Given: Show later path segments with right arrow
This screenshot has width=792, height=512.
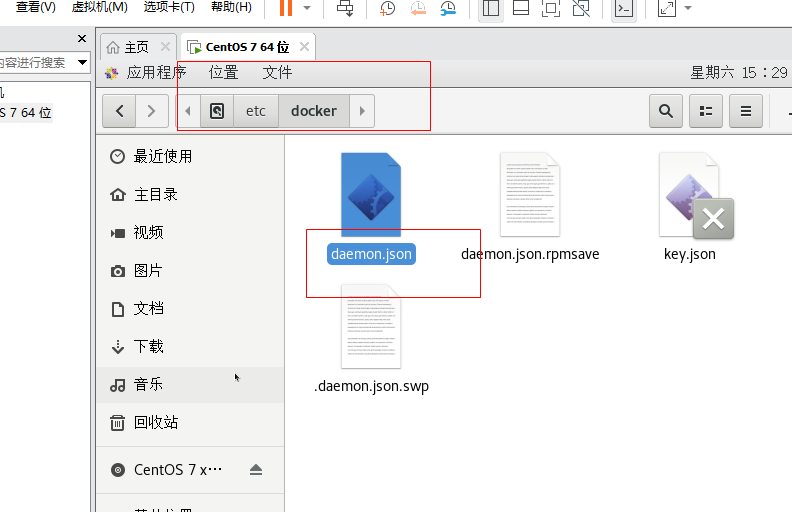Looking at the screenshot, I should point(362,111).
